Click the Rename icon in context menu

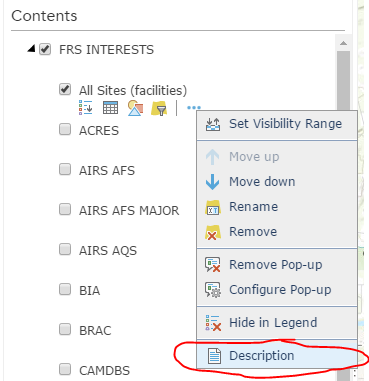pos(213,207)
